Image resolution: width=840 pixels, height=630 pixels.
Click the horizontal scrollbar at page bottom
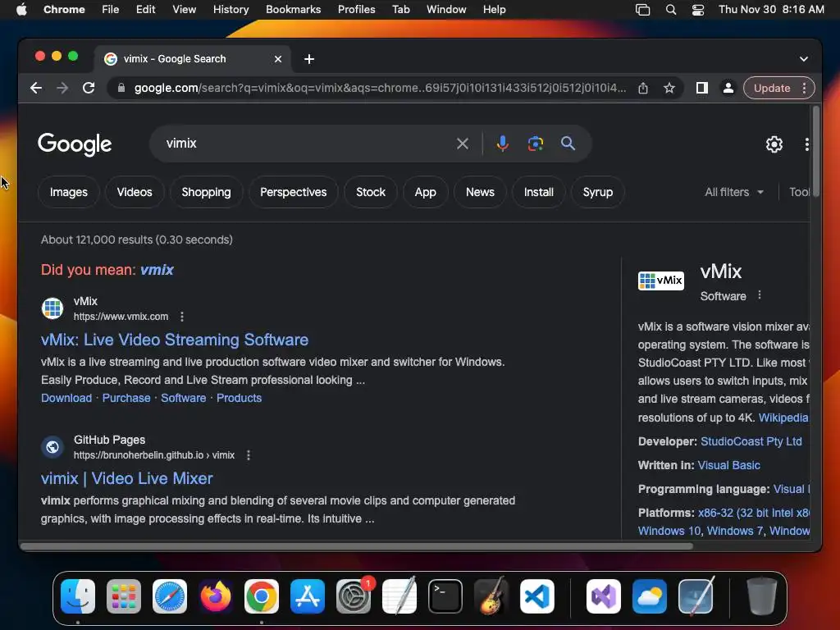tap(356, 546)
